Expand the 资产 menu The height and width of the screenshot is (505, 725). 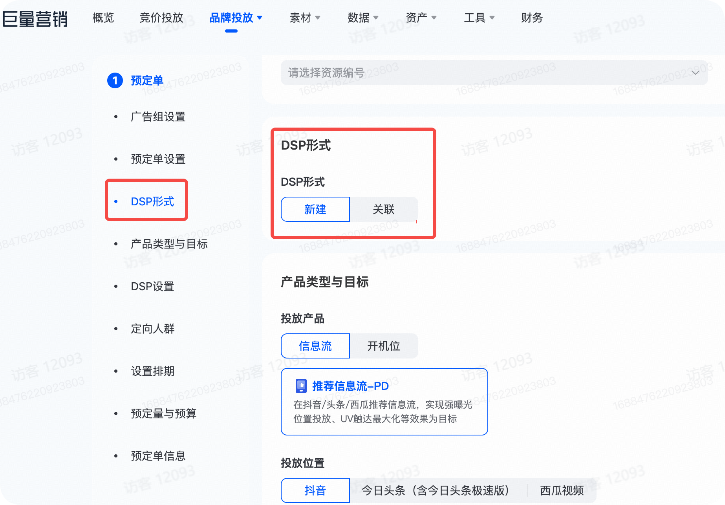pyautogui.click(x=421, y=18)
